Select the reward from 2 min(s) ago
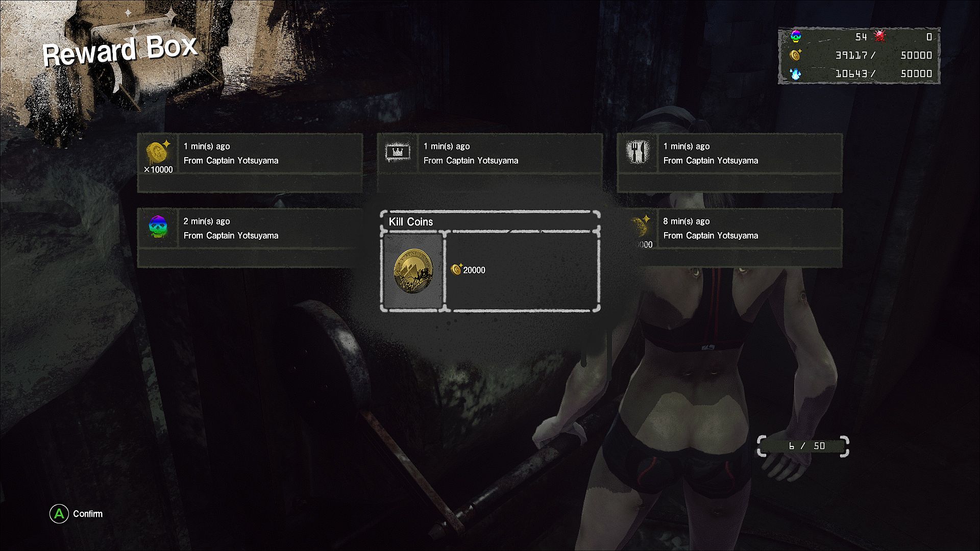Image resolution: width=980 pixels, height=551 pixels. 250,238
